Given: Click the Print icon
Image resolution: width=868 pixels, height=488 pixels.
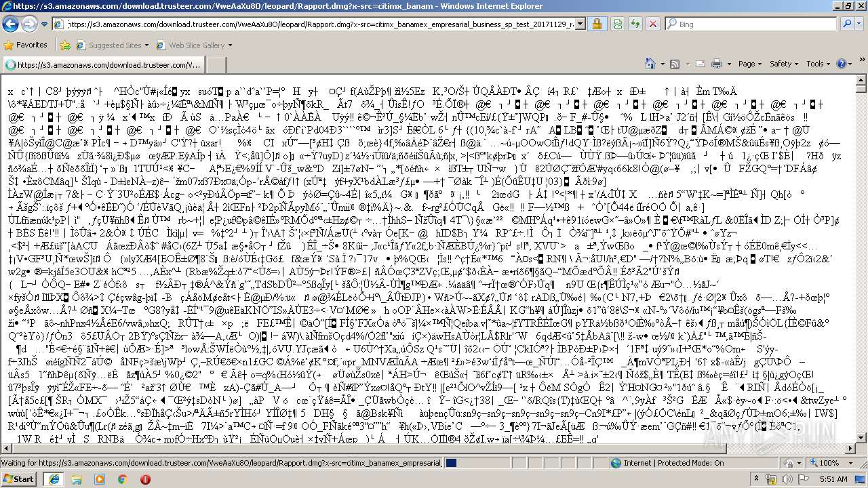Looking at the screenshot, I should (x=716, y=64).
